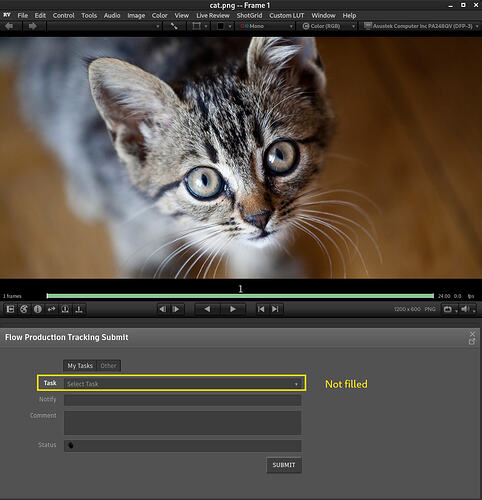Jump to the next marker
This screenshot has height=500, width=482.
pyautogui.click(x=275, y=309)
